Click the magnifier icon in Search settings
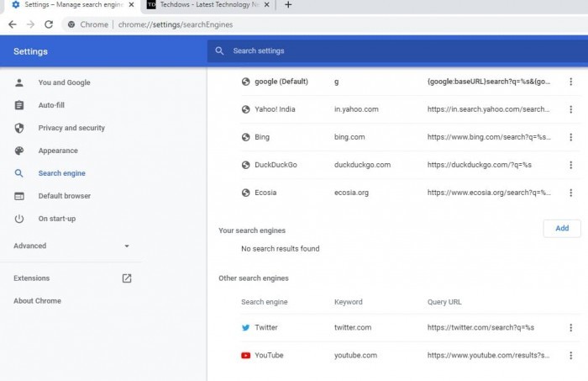The width and height of the screenshot is (588, 381). [x=220, y=51]
